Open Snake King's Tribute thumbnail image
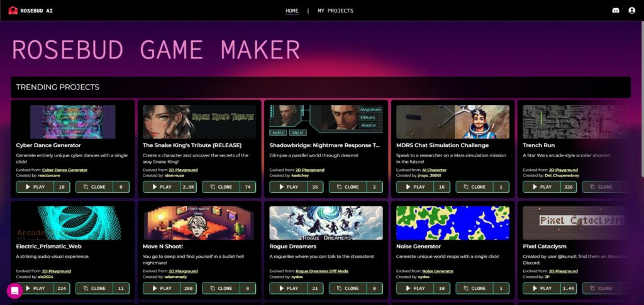Image resolution: width=644 pixels, height=305 pixels. 199,122
